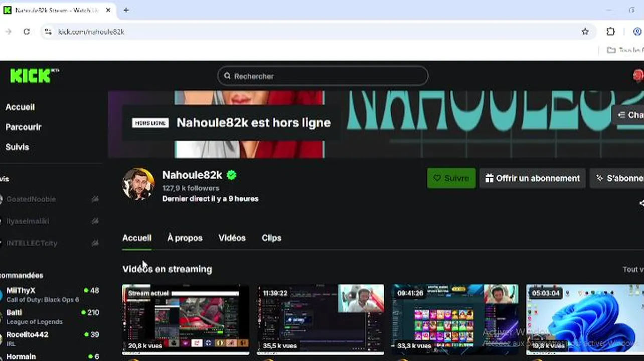The image size is (644, 361).
Task: Open a new browser tab
Action: click(x=126, y=10)
